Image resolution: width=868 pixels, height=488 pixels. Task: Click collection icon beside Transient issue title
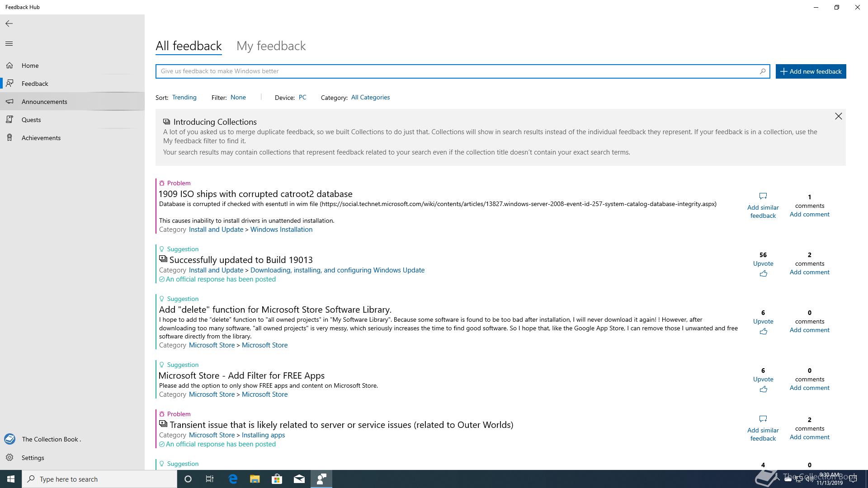point(163,424)
